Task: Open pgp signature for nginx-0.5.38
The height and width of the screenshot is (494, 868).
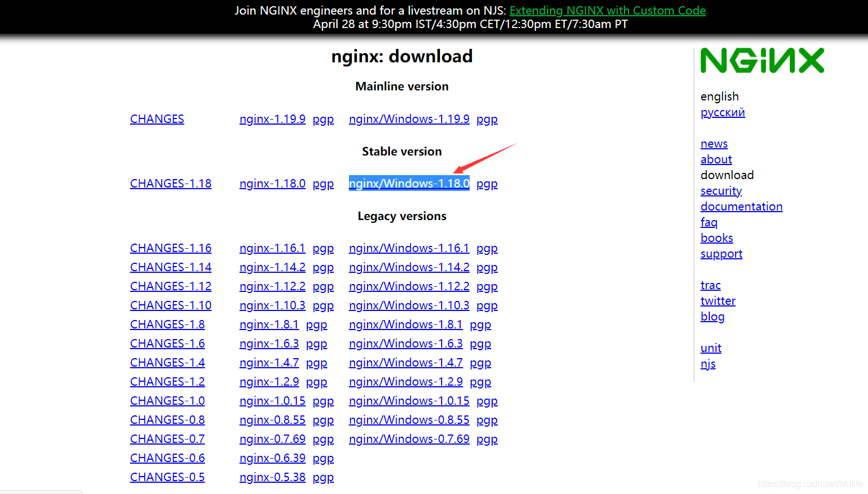Action: (323, 478)
